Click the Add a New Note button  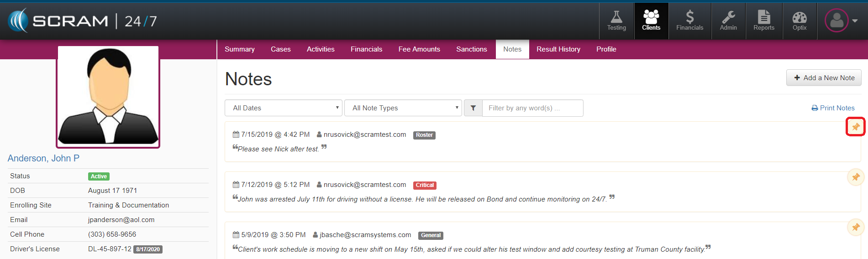pos(824,78)
